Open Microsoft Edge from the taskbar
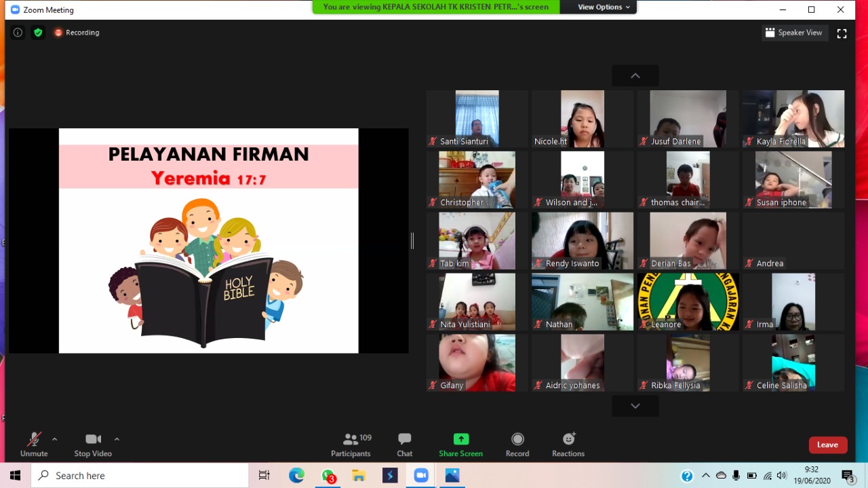 click(x=296, y=476)
